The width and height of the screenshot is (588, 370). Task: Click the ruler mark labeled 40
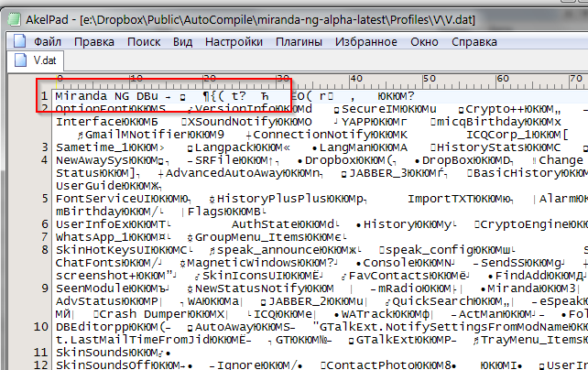[356, 79]
